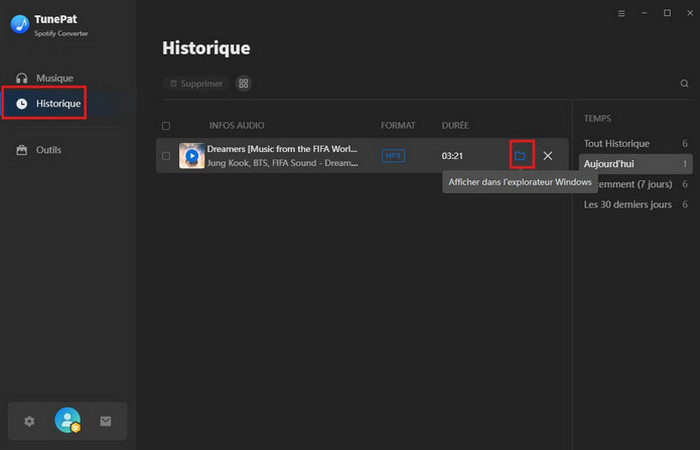Play the Dreamers track thumbnail

(x=191, y=156)
